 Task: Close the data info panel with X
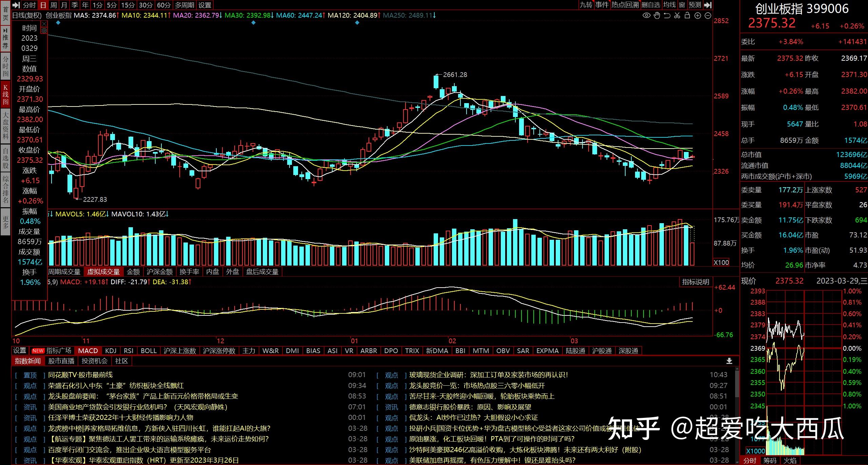pyautogui.click(x=44, y=24)
